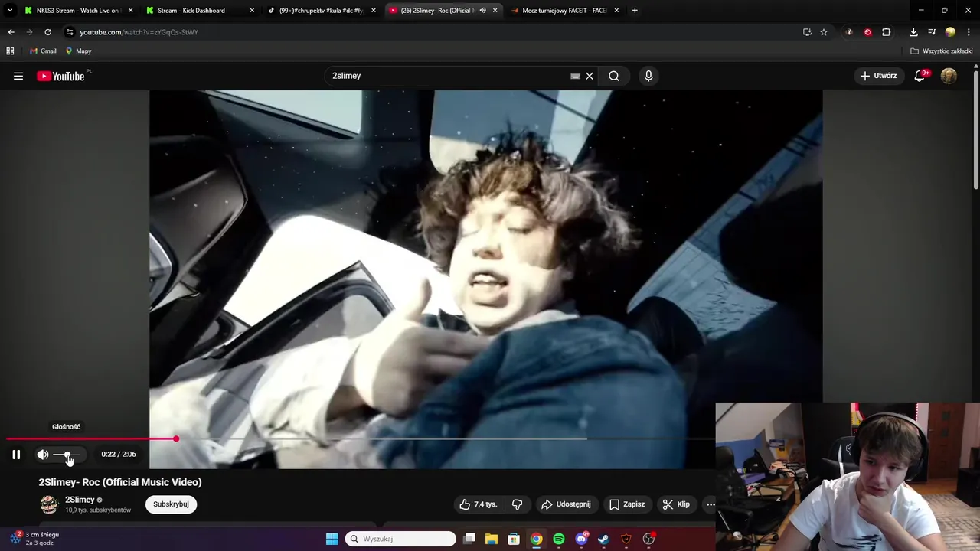Go to YouTube home via the logo
This screenshot has height=551, width=980.
pos(60,76)
